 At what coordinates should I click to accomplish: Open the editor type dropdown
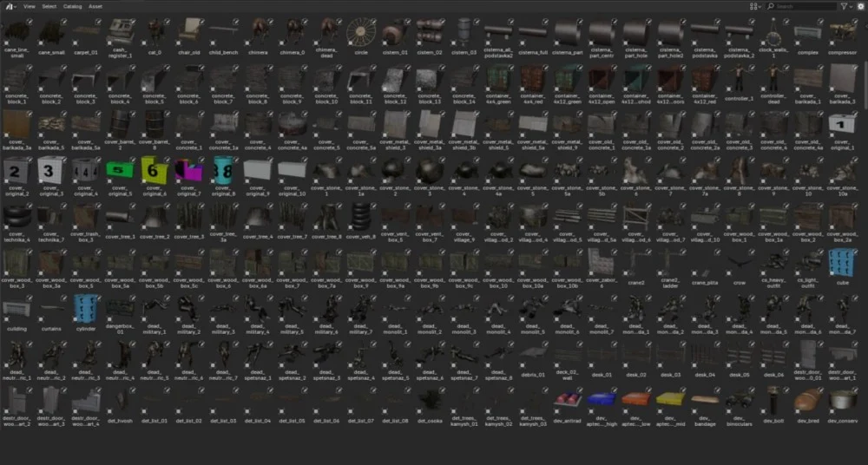click(10, 6)
